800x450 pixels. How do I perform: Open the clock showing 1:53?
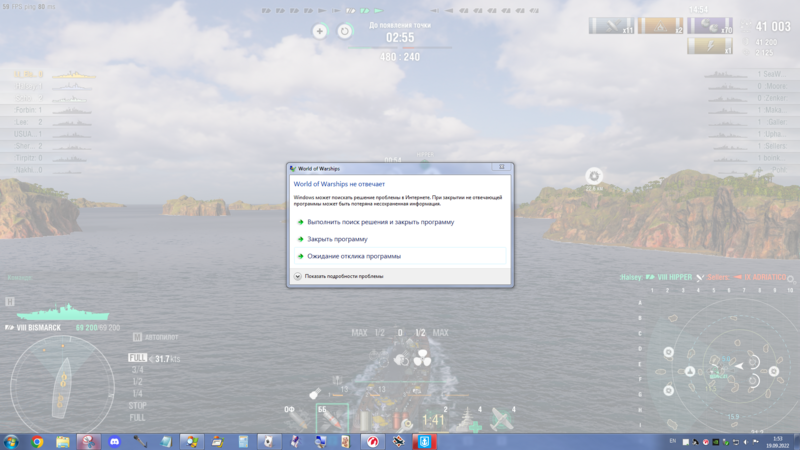778,442
